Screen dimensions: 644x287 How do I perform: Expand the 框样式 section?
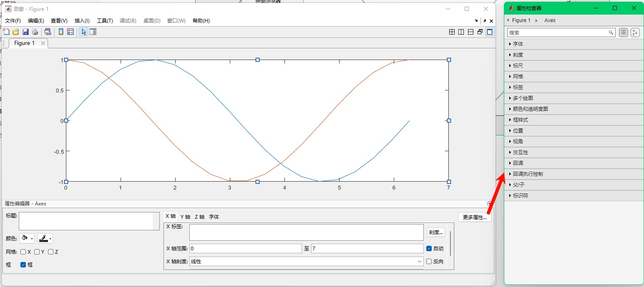tap(575, 120)
